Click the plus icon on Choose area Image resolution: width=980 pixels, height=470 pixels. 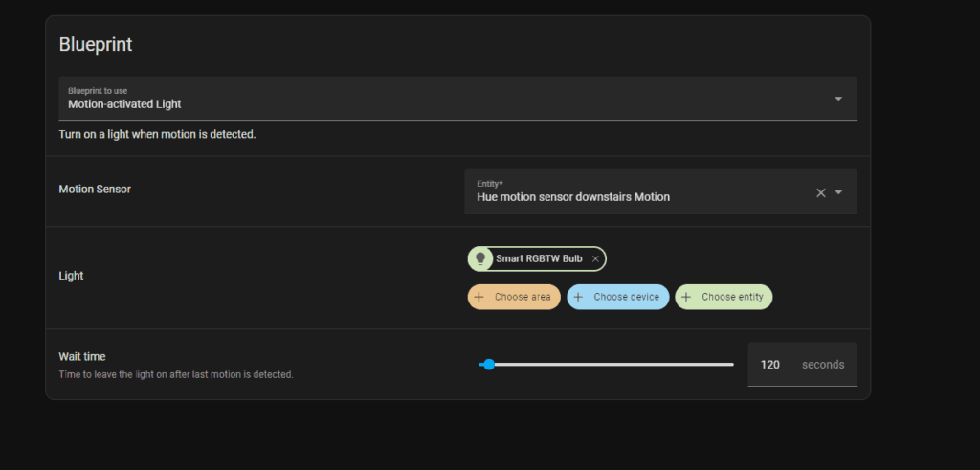tap(479, 297)
